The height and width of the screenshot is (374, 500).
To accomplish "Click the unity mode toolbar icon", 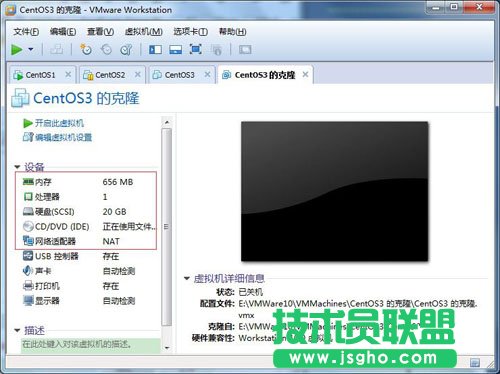I will coord(217,50).
